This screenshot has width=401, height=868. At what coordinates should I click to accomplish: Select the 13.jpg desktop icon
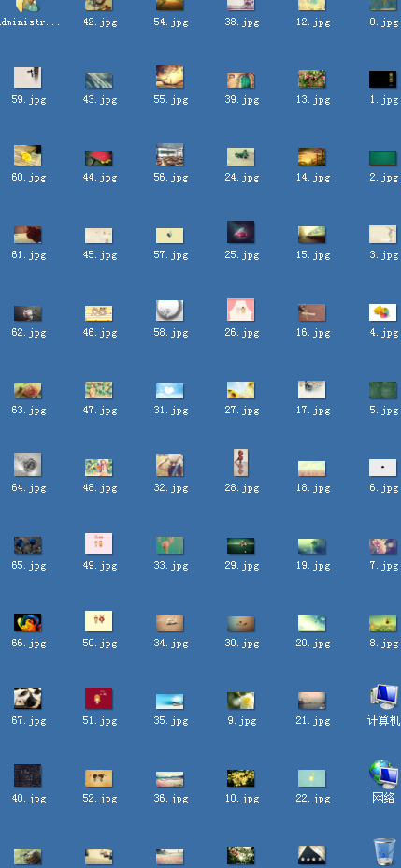coord(312,80)
